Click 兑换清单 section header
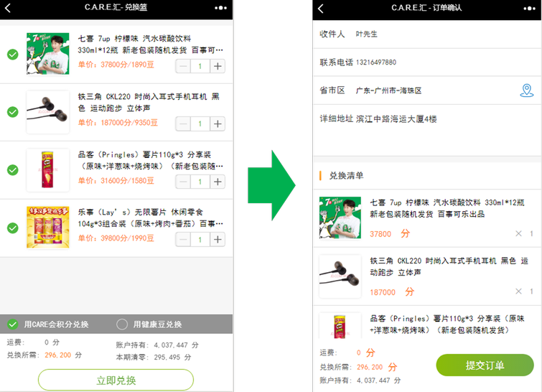 click(x=346, y=176)
